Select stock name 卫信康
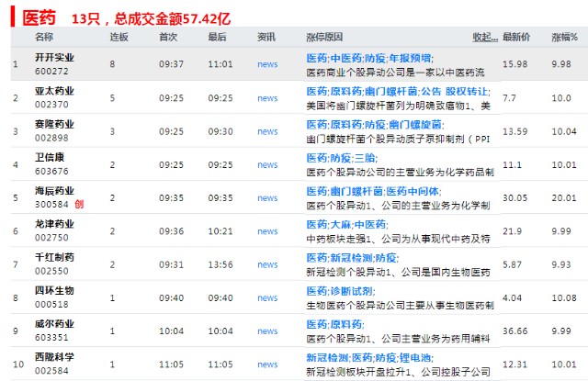588x381 pixels. pyautogui.click(x=50, y=157)
